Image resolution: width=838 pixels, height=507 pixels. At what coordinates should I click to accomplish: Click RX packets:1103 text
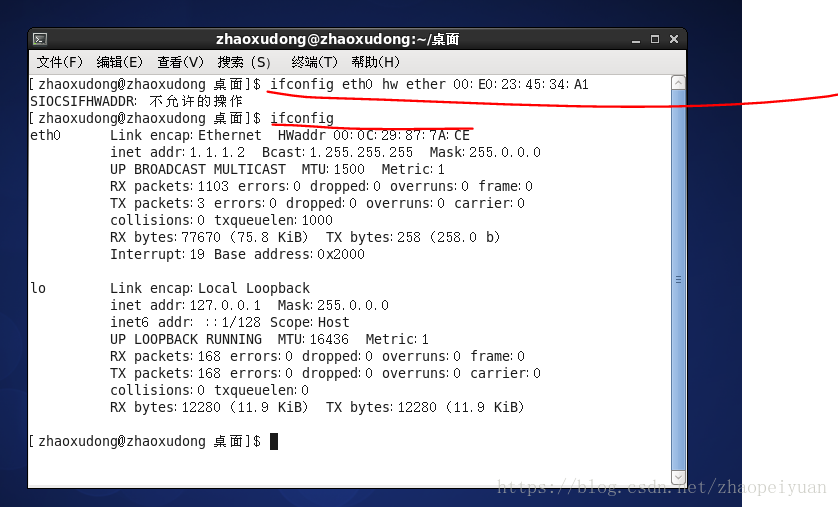tap(169, 186)
